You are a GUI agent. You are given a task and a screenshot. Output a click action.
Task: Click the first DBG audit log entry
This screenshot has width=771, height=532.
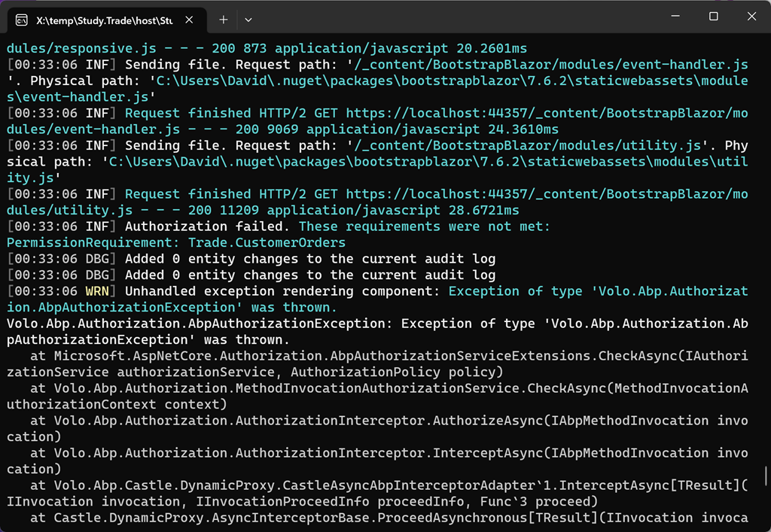tap(310, 259)
